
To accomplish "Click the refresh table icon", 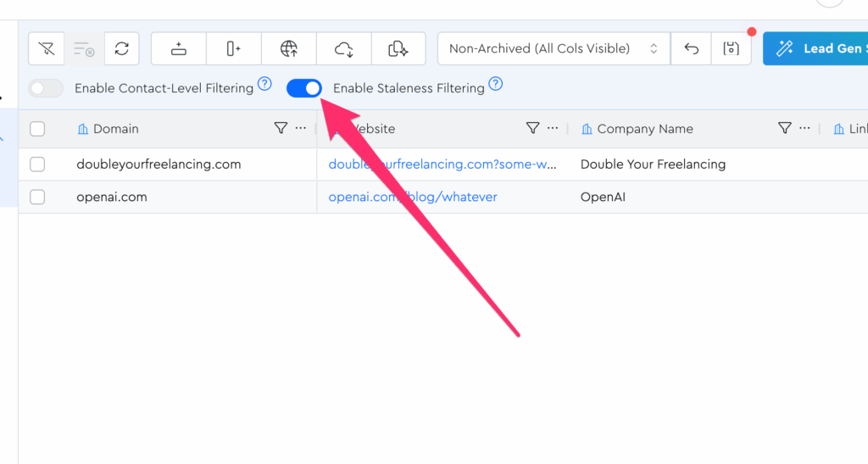I will [122, 48].
